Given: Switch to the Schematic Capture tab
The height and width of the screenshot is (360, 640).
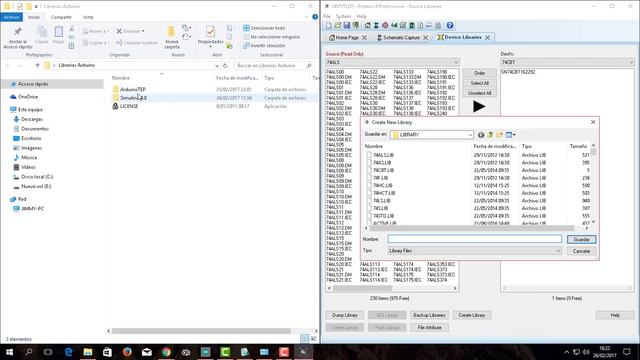Looking at the screenshot, I should (x=401, y=38).
